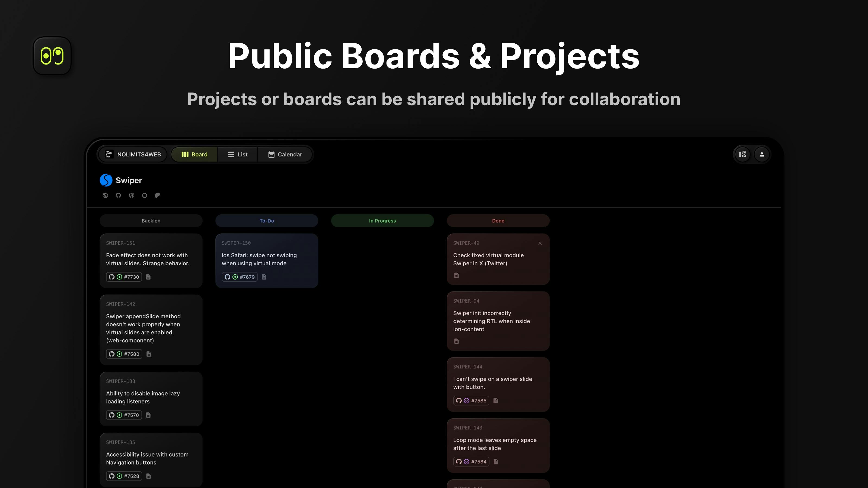Open GitHub issue #7585 badge
The width and height of the screenshot is (868, 488).
pos(471,400)
